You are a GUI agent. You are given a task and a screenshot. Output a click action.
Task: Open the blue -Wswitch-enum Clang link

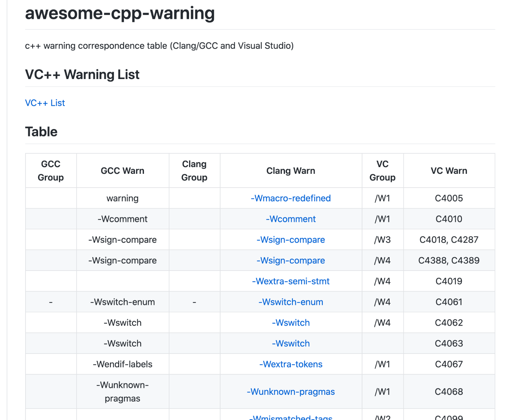click(291, 302)
